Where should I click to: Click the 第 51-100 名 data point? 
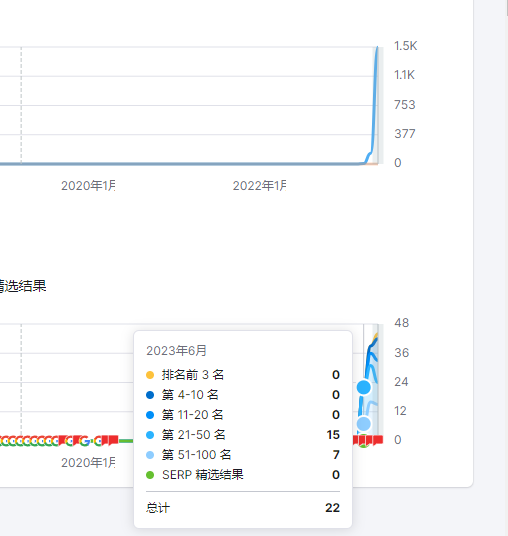pyautogui.click(x=364, y=424)
